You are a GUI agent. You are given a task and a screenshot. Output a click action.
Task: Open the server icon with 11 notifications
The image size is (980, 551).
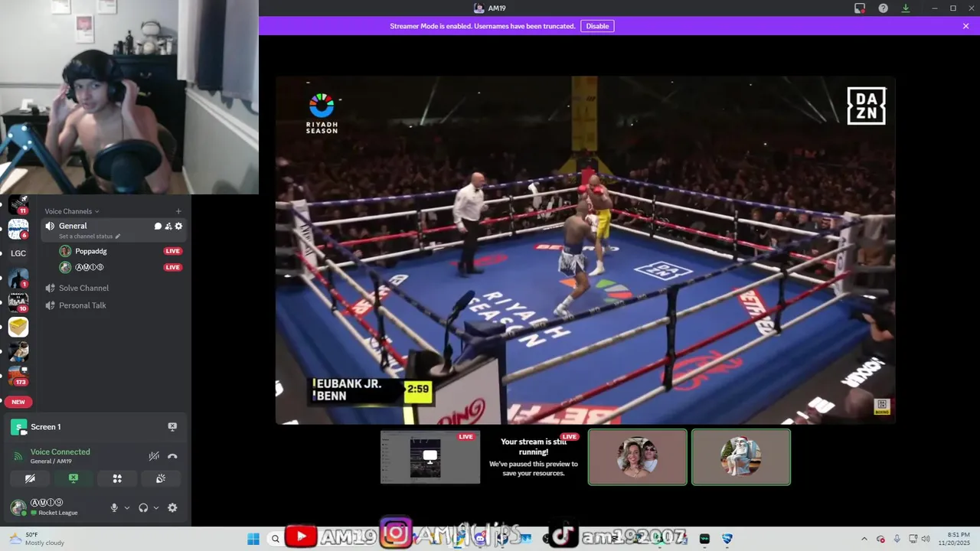pos(18,204)
